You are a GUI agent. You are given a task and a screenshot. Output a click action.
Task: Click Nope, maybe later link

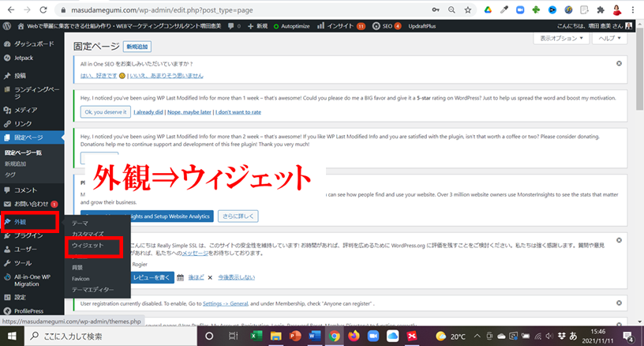tap(189, 111)
